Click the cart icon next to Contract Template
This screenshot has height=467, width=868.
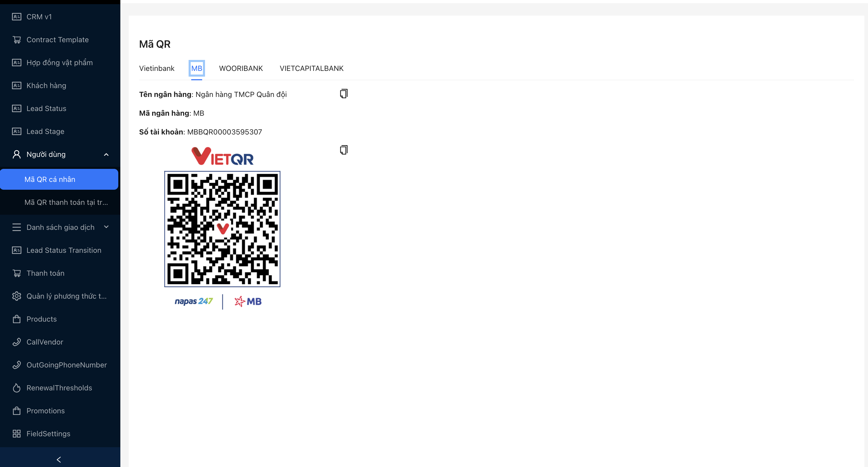coord(16,40)
